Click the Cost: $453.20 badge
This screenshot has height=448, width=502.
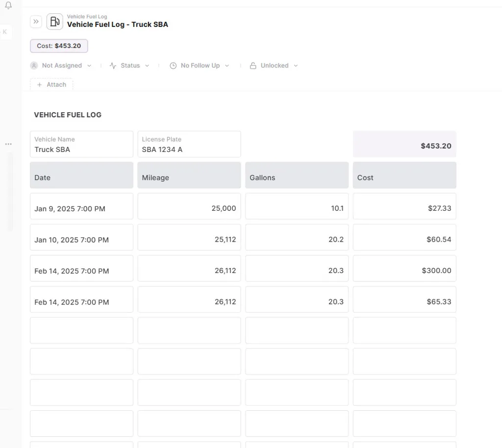coord(59,46)
